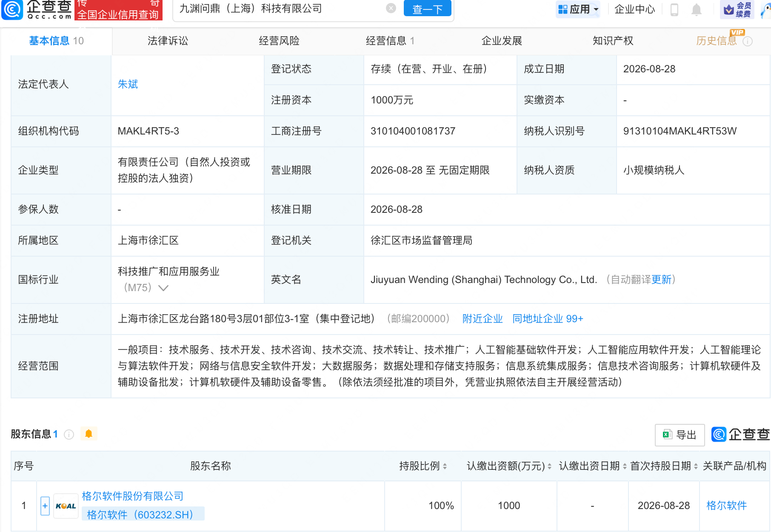Image resolution: width=771 pixels, height=532 pixels.
Task: Click the mobile phone icon
Action: pos(674,9)
